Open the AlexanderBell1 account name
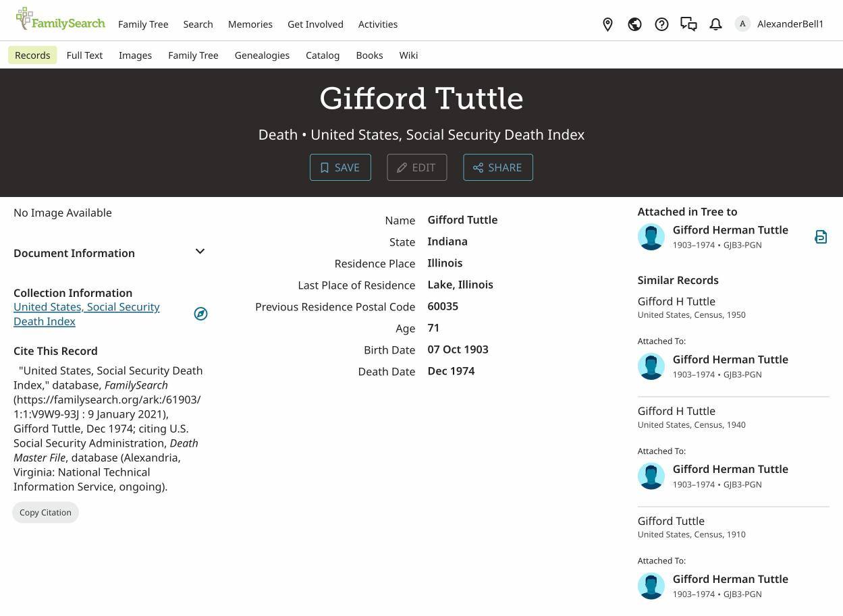 (790, 24)
